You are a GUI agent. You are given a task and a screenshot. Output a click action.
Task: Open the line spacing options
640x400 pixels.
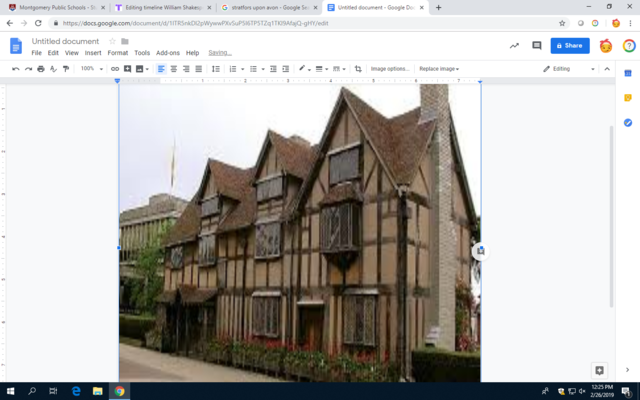click(216, 69)
